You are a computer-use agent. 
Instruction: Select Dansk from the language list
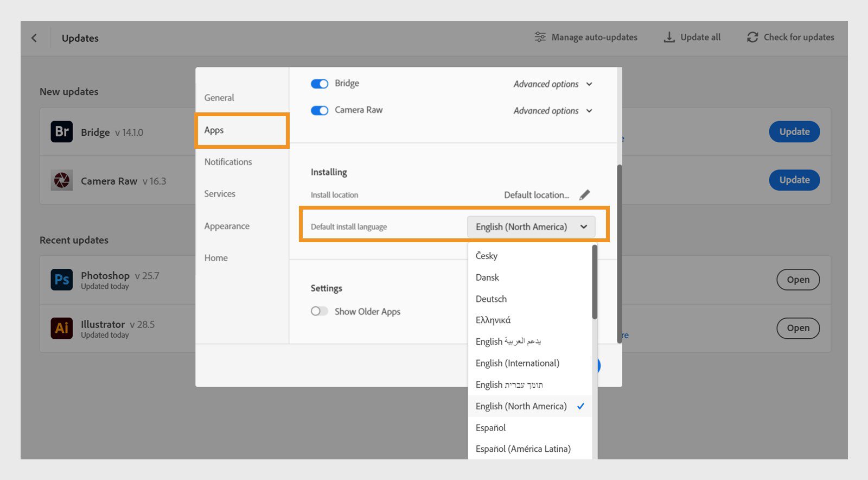click(x=530, y=277)
